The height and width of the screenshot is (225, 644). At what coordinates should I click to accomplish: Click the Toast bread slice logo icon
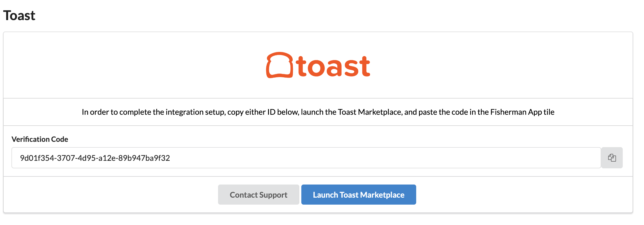coord(279,65)
